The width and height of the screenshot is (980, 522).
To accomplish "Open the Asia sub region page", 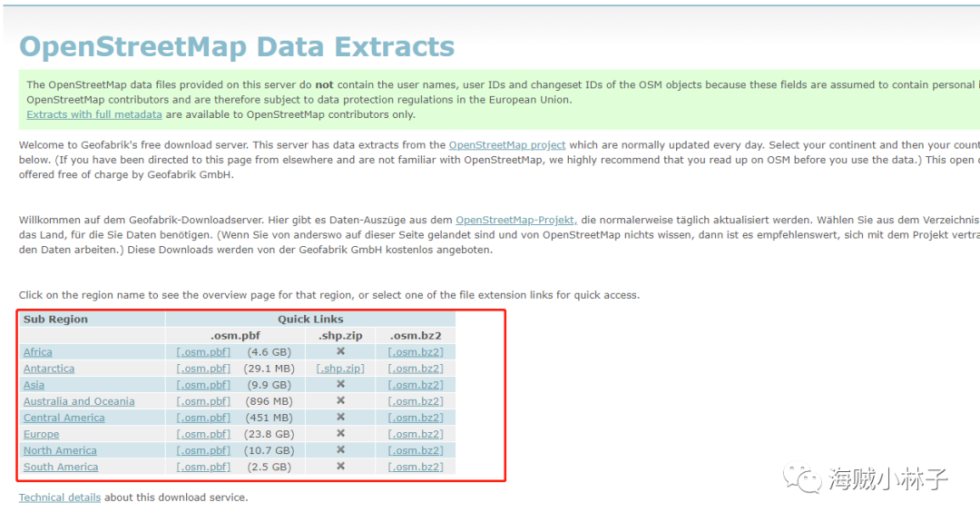I will (34, 385).
